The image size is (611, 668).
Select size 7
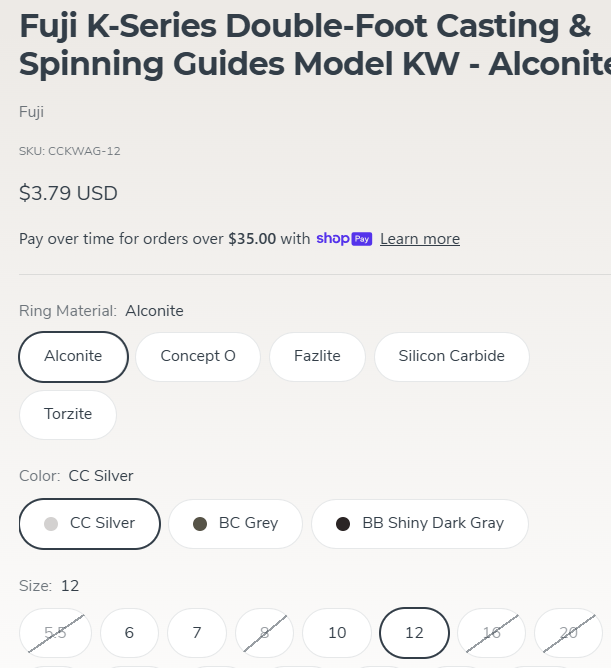coord(197,633)
